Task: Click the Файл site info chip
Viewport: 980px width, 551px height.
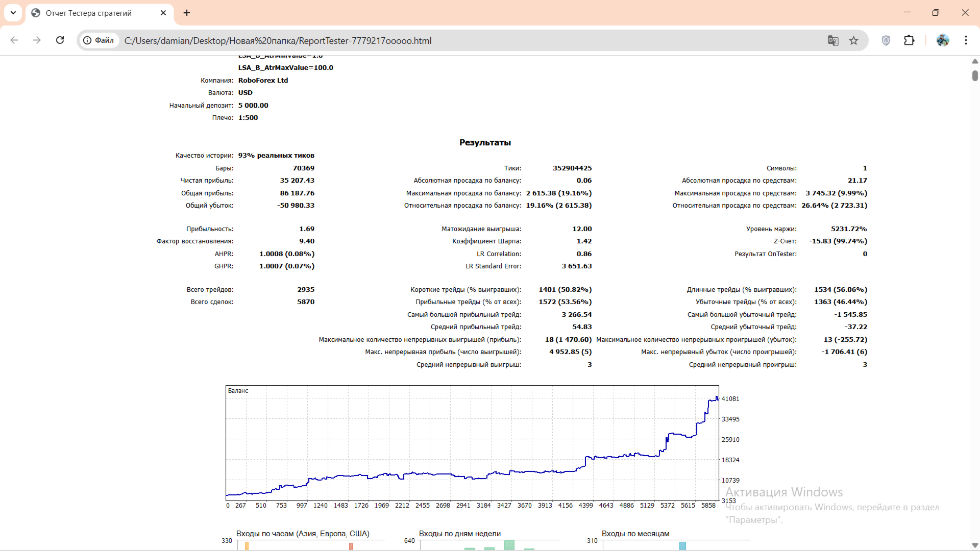Action: pos(99,40)
